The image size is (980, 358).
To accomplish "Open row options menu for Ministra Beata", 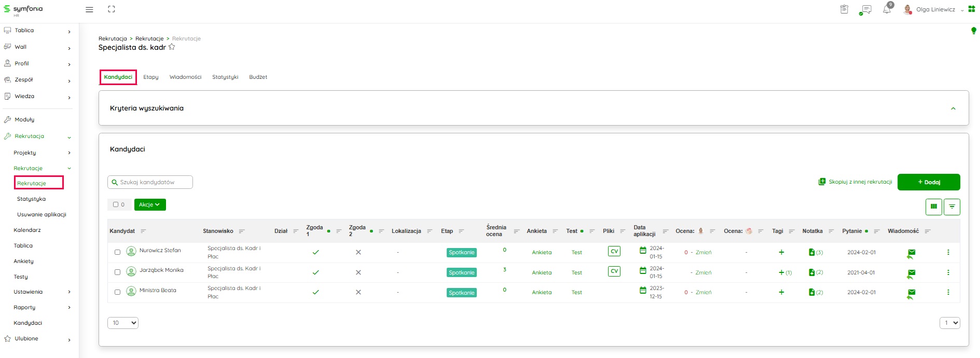I will pyautogui.click(x=948, y=292).
